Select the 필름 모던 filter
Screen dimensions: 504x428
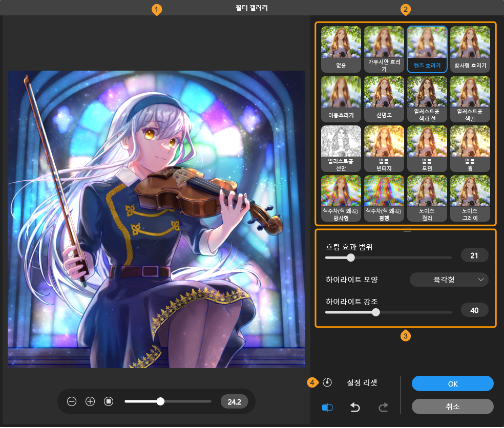pyautogui.click(x=427, y=148)
